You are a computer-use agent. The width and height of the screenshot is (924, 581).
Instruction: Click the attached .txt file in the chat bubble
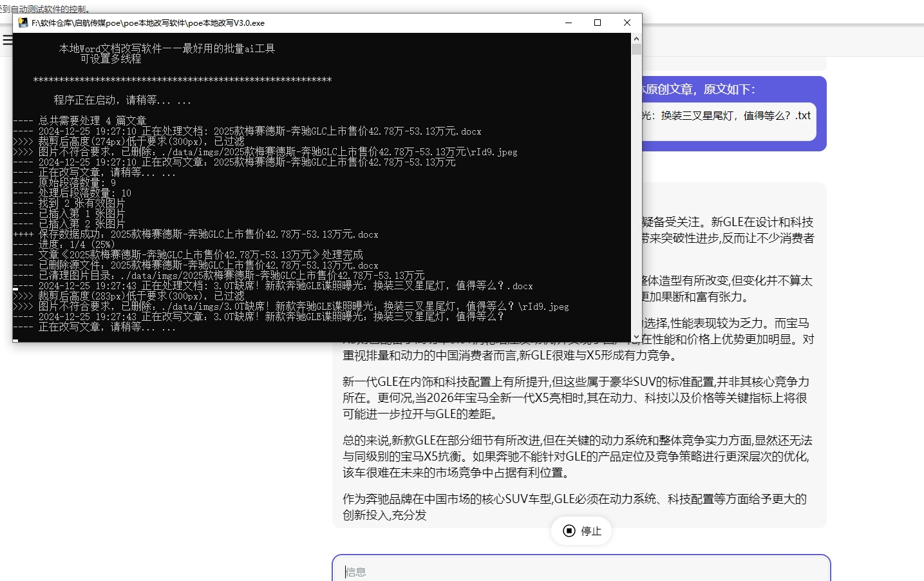[x=728, y=121]
